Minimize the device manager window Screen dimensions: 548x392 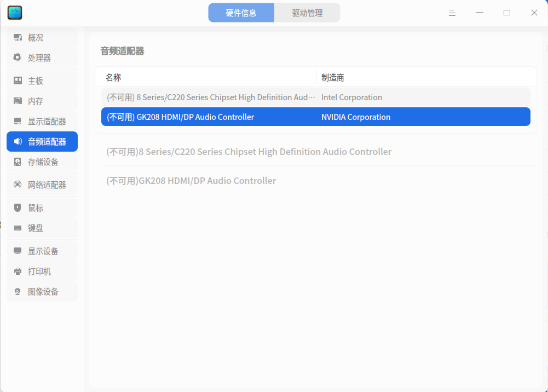point(480,13)
